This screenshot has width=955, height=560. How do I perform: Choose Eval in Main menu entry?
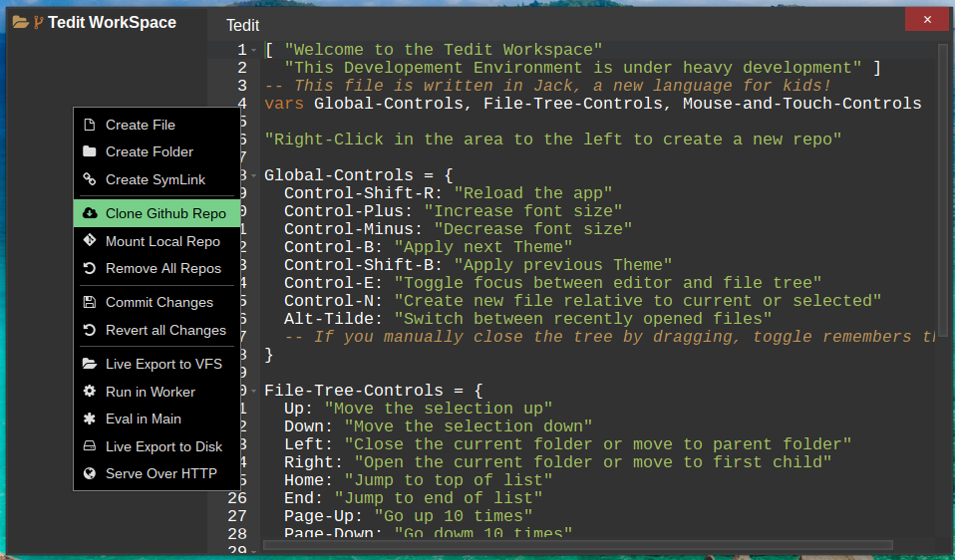[158, 419]
